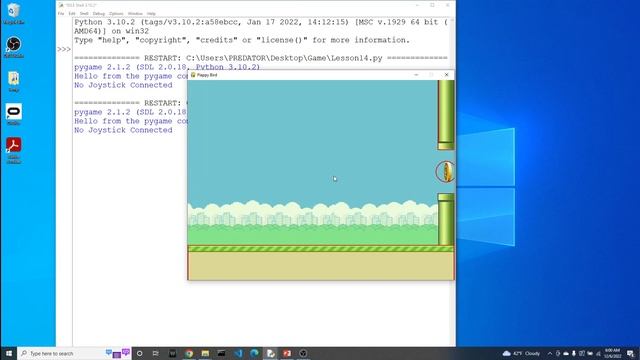Open Google Chrome from the taskbar
640x360 pixels.
pos(189,353)
